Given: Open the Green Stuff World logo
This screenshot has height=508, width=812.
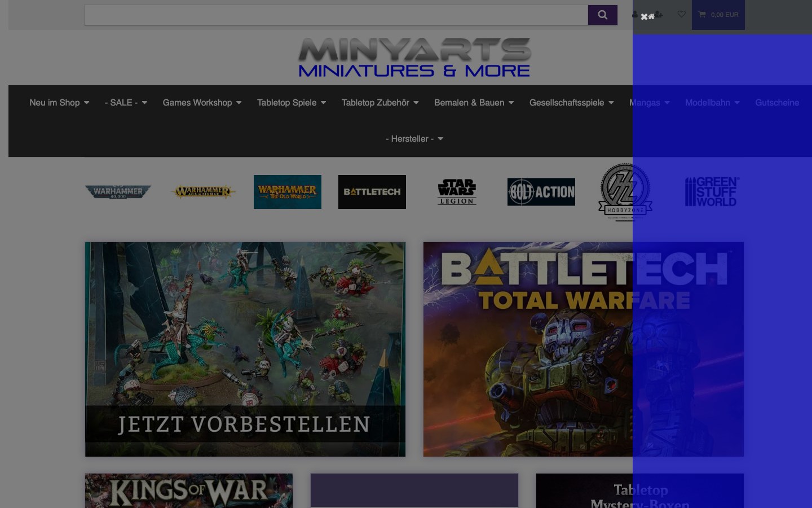Looking at the screenshot, I should pos(712,192).
